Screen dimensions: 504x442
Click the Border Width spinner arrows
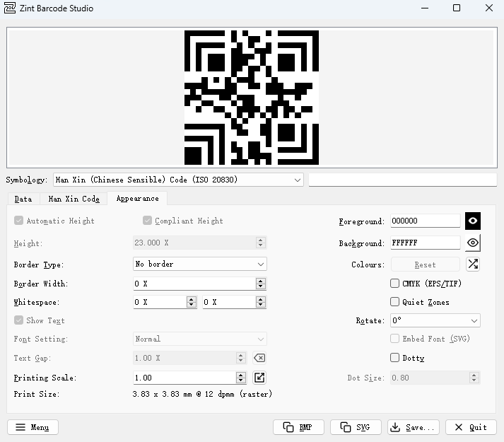(x=261, y=284)
